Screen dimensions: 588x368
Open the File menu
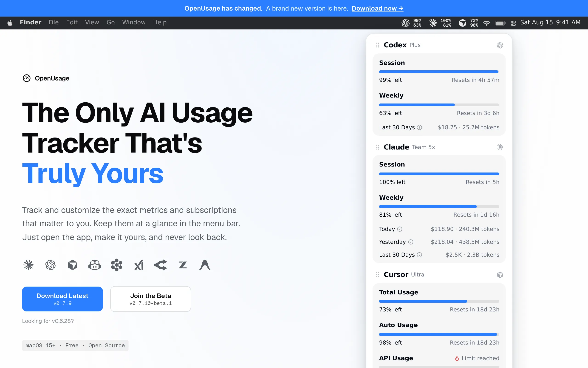click(x=54, y=22)
